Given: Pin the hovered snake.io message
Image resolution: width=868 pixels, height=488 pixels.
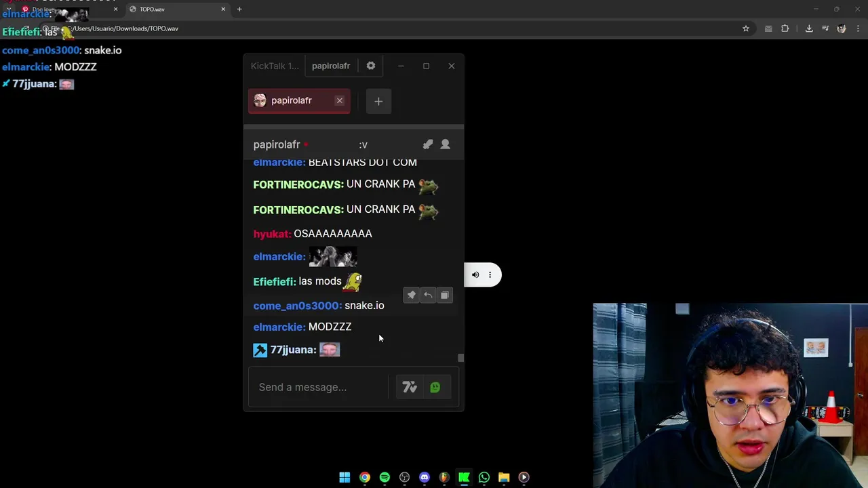Looking at the screenshot, I should 412,295.
